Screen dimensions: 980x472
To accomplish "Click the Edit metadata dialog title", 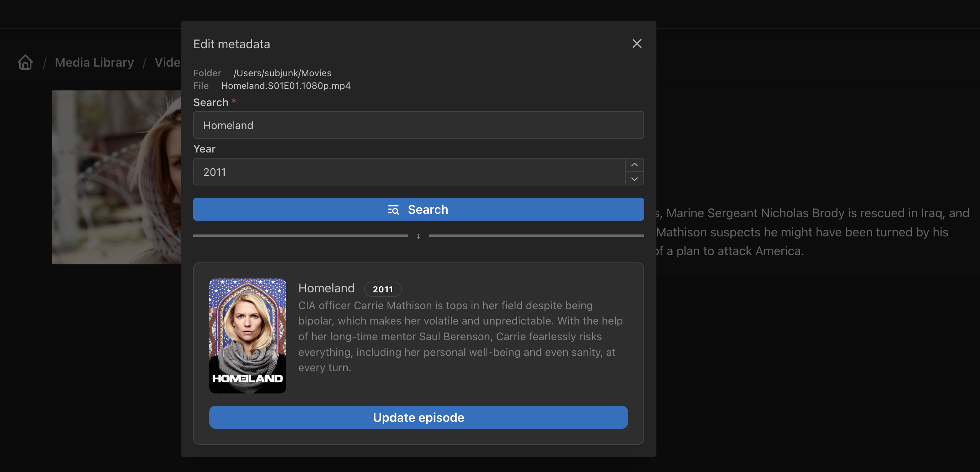I will click(x=232, y=44).
